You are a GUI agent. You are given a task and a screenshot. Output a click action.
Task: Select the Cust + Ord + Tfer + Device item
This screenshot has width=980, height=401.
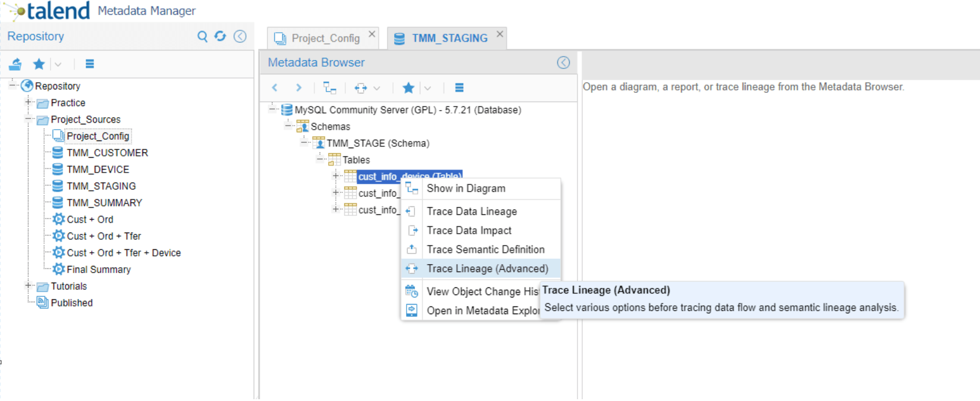coord(124,253)
